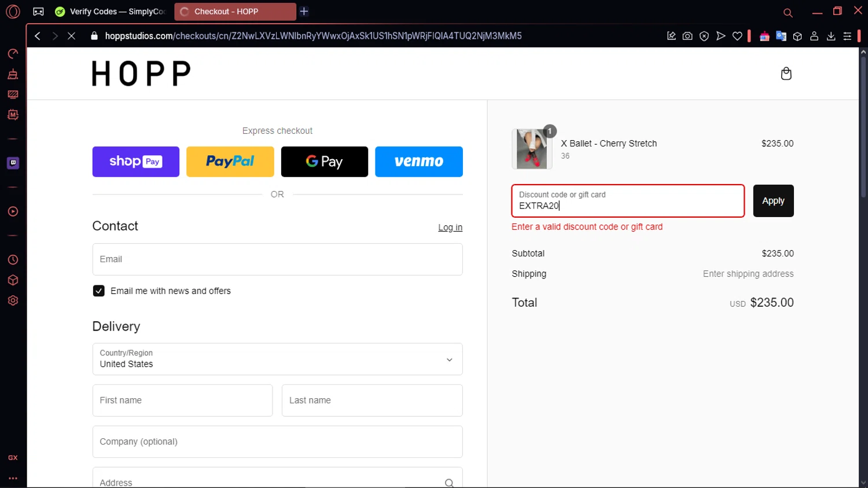The width and height of the screenshot is (868, 488).
Task: Focus the Email input field
Action: (277, 259)
